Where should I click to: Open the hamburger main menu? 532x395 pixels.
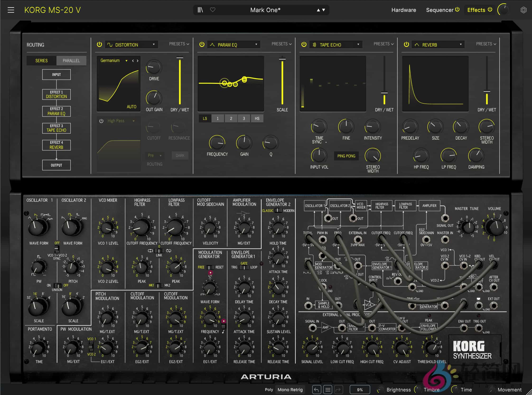pyautogui.click(x=11, y=10)
